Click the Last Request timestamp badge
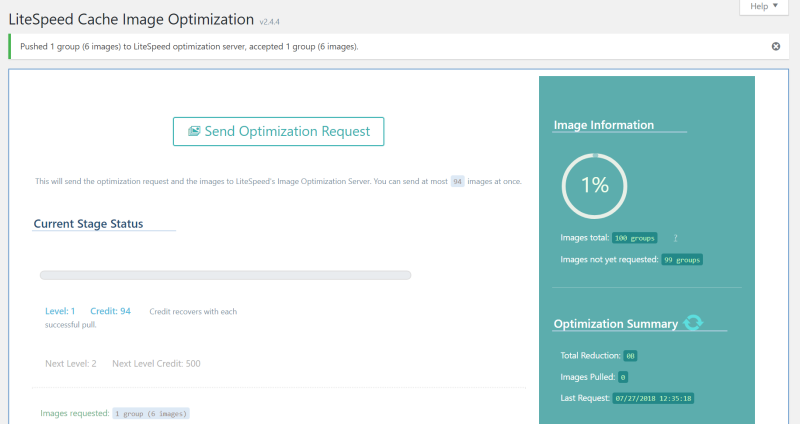 click(653, 398)
